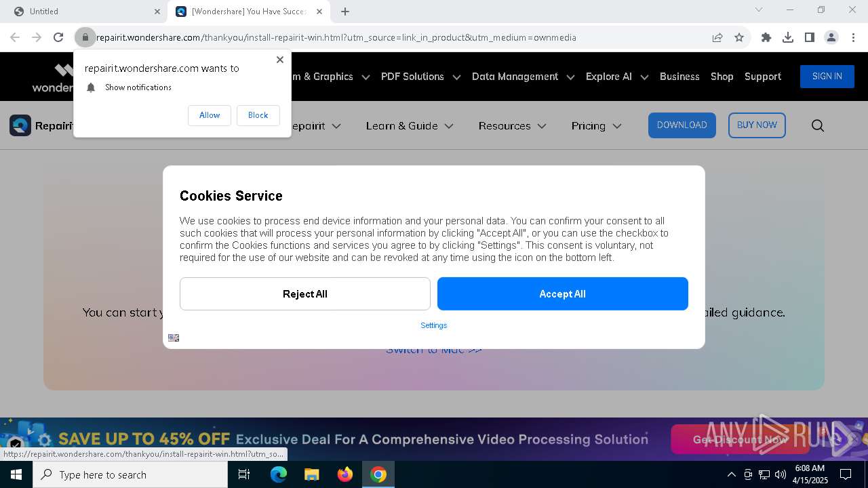Click the Forward navigation arrow

37,37
